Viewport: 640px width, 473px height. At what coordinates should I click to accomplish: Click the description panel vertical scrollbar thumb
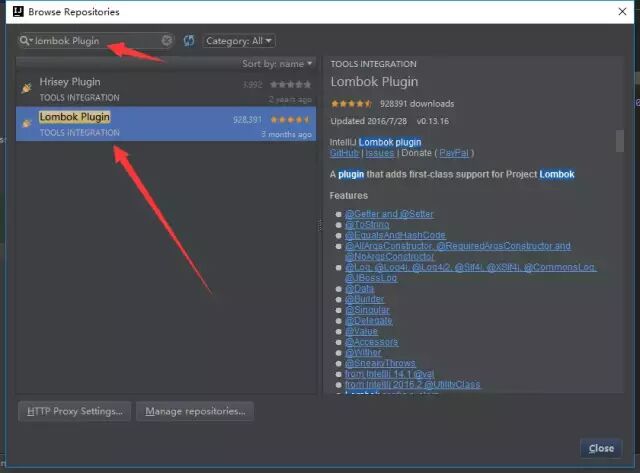620,141
